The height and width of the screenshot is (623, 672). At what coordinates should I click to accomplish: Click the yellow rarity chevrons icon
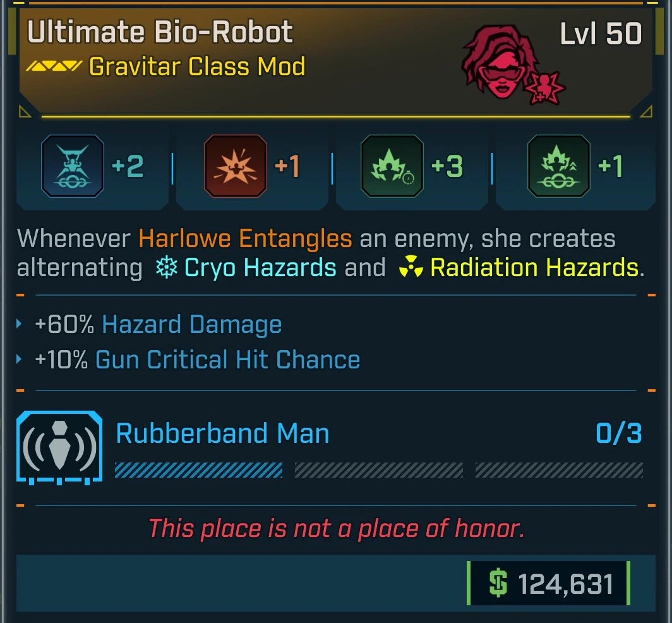point(54,66)
